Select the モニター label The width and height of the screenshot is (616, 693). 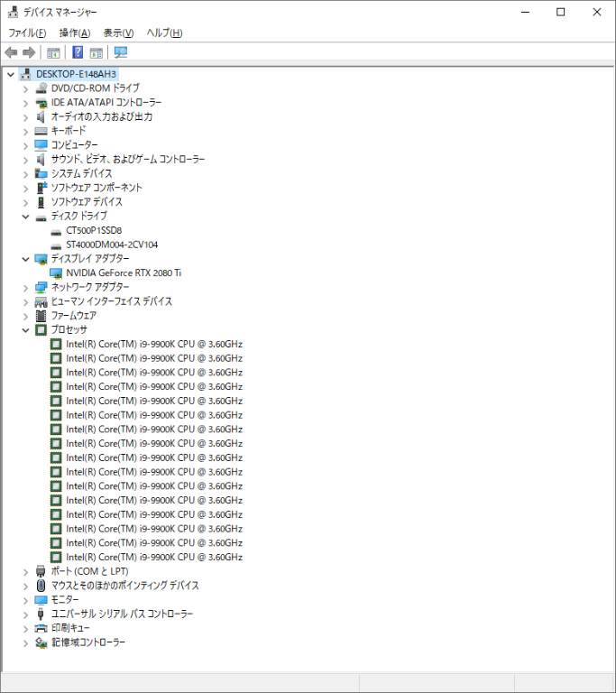click(65, 600)
